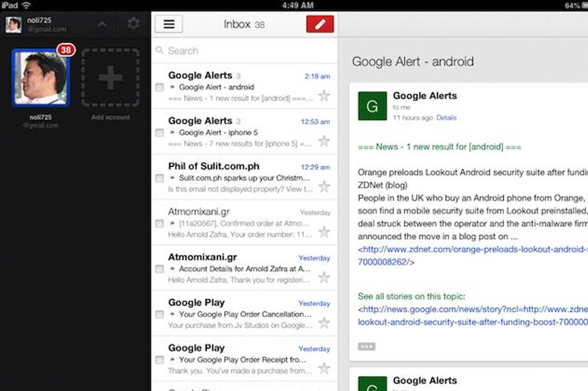Click the green Google Alerts sender avatar
The image size is (588, 391).
coord(372,106)
